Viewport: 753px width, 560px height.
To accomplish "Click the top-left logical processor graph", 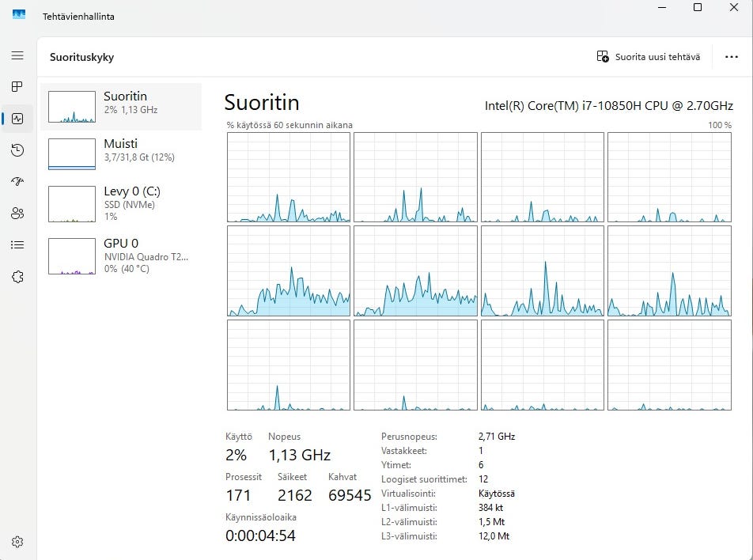I will point(289,177).
